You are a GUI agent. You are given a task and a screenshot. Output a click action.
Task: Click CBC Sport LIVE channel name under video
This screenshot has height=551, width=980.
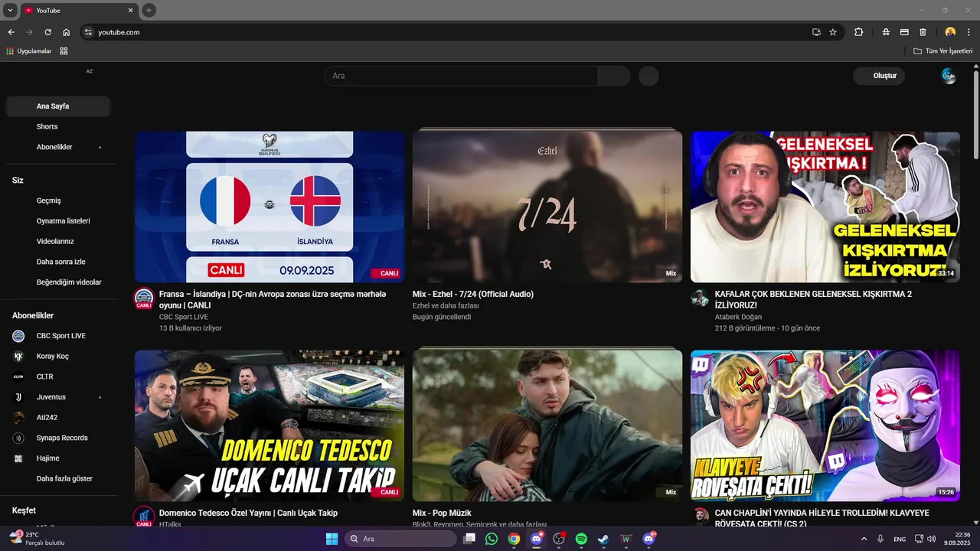[x=184, y=317]
